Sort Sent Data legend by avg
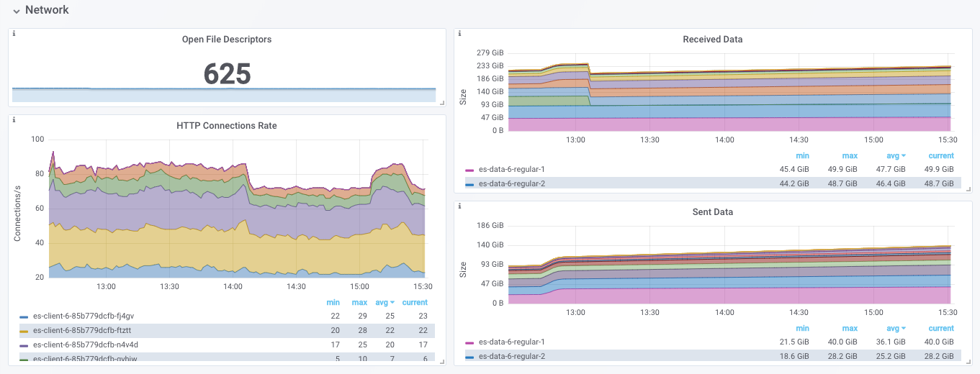980x374 pixels. [x=896, y=328]
